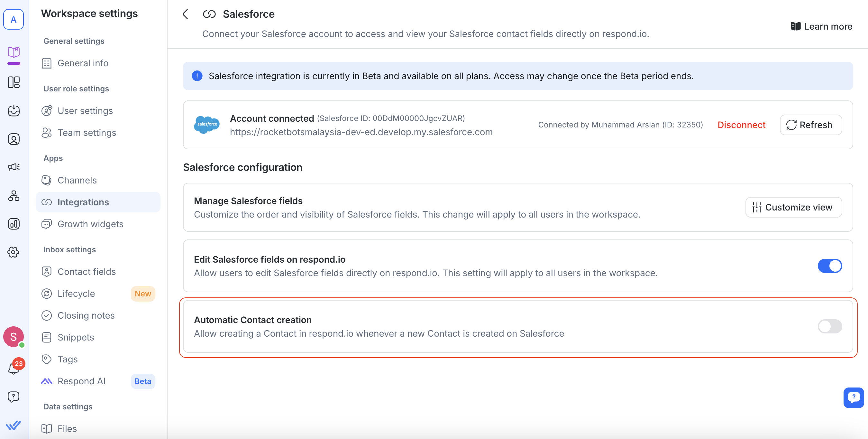
Task: Click the blue help chat widget icon
Action: (853, 397)
